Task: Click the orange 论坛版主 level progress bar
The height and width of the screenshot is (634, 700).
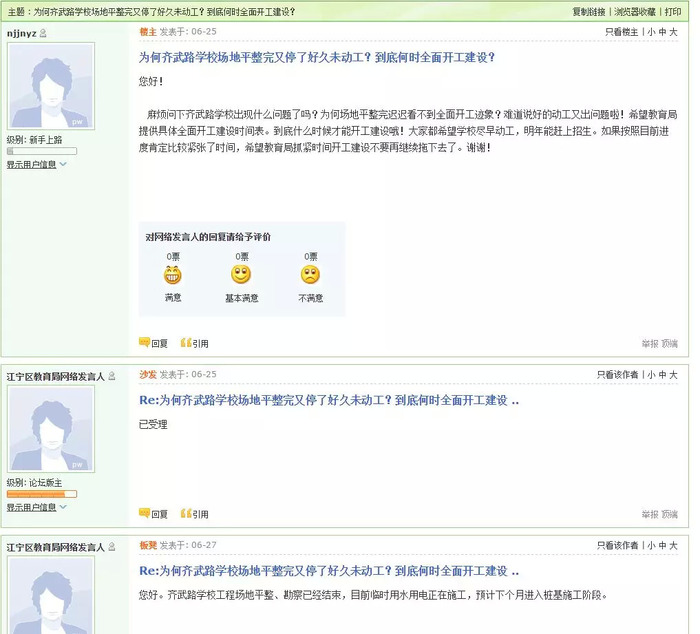Action: click(x=42, y=494)
